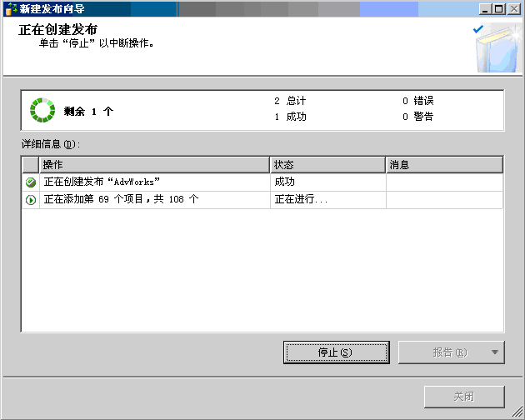Select the row 正在添加第 69 个项目

point(262,200)
